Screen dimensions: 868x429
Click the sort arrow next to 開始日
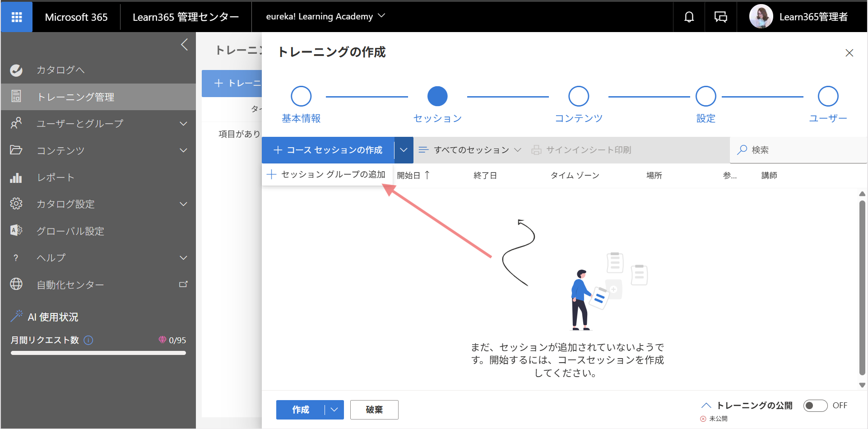click(x=427, y=175)
